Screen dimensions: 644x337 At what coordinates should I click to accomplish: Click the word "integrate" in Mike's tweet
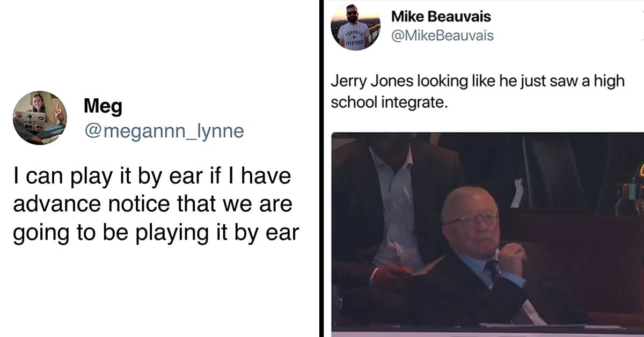tap(414, 102)
